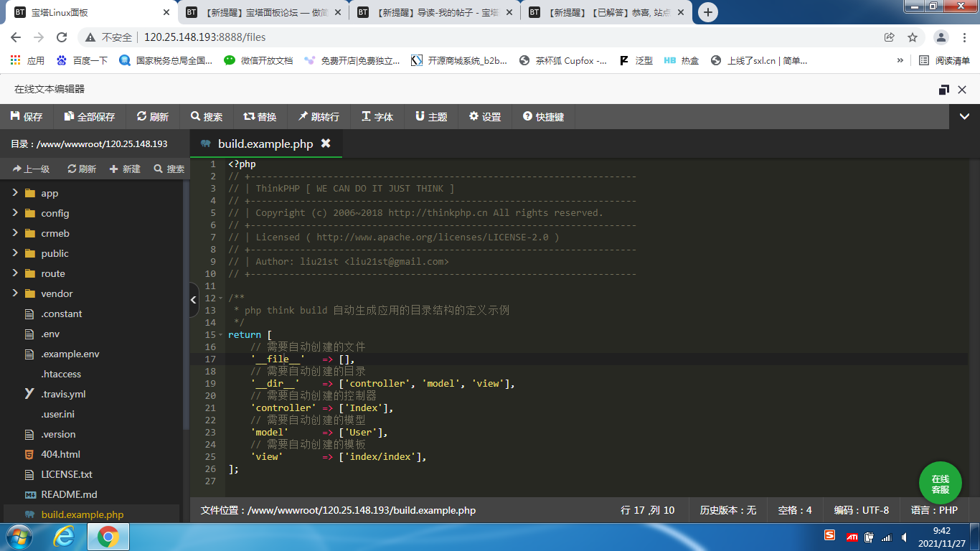The height and width of the screenshot is (551, 980).
Task: Collapse toolbar with the down chevron
Action: tap(964, 116)
